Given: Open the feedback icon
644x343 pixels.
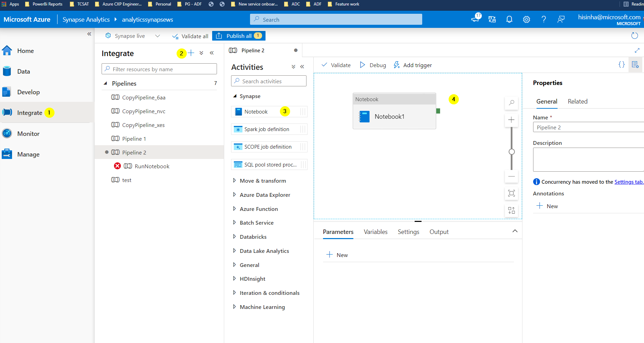Looking at the screenshot, I should coord(561,20).
